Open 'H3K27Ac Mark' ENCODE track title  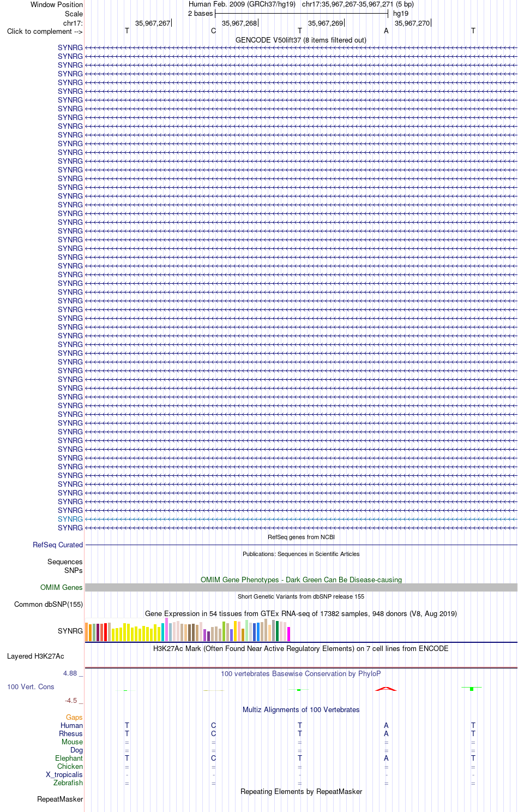coord(301,648)
